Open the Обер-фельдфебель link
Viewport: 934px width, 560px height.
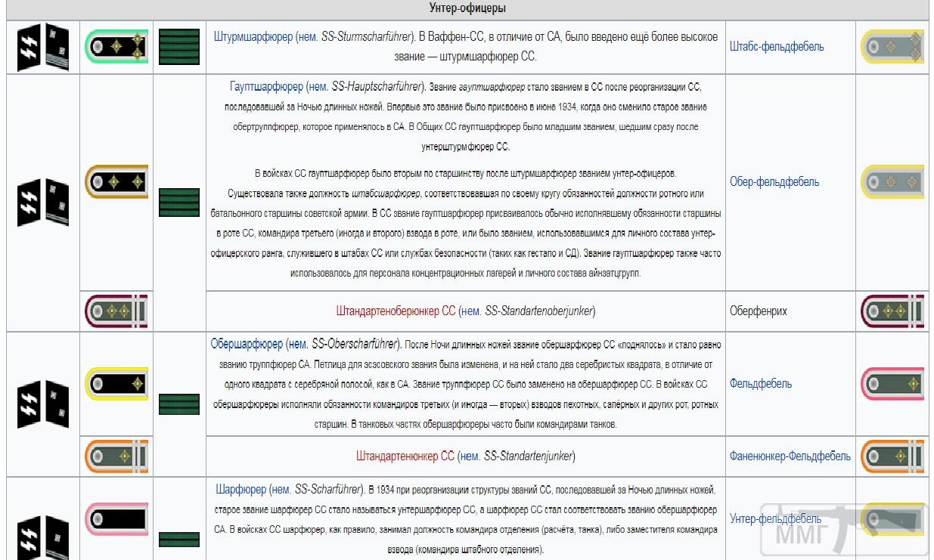pos(774,181)
